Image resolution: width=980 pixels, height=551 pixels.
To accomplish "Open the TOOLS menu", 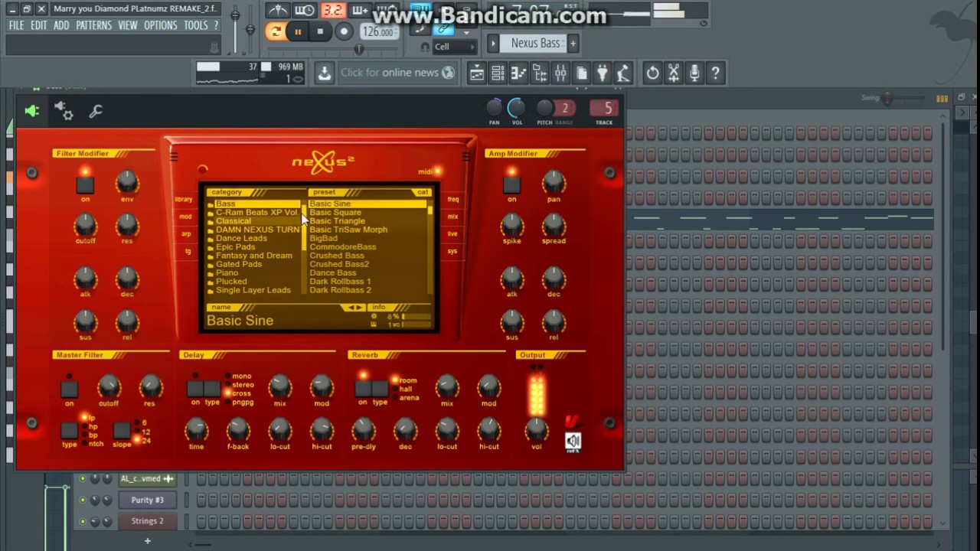I will coord(195,25).
